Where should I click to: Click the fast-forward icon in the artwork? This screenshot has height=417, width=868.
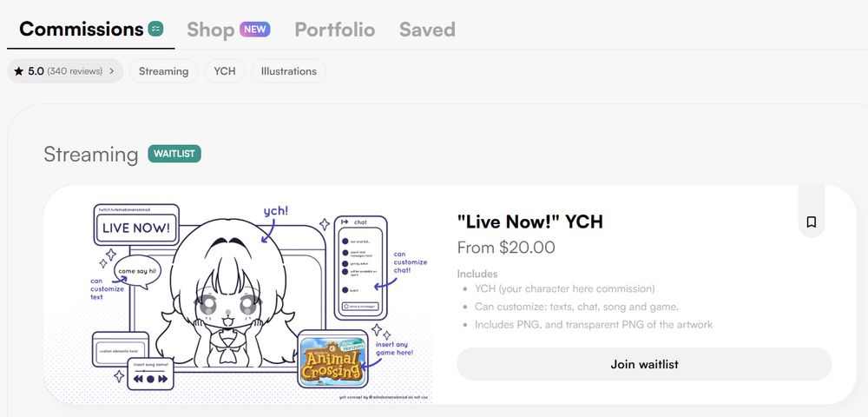point(163,379)
